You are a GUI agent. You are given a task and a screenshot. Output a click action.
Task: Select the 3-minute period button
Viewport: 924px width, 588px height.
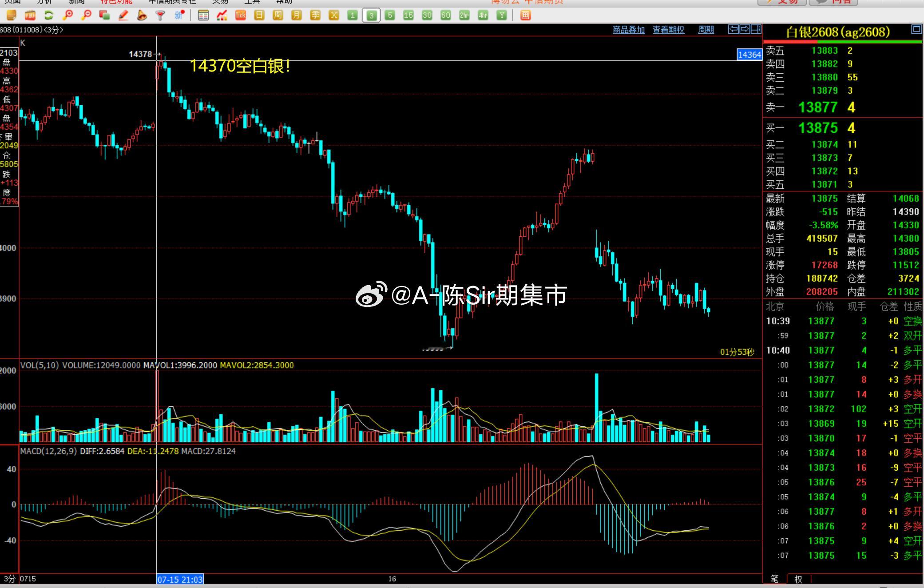[x=371, y=16]
